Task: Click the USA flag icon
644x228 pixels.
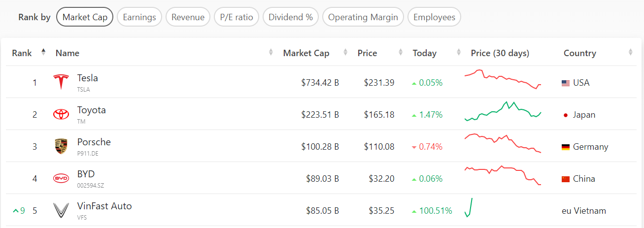Action: (x=566, y=83)
